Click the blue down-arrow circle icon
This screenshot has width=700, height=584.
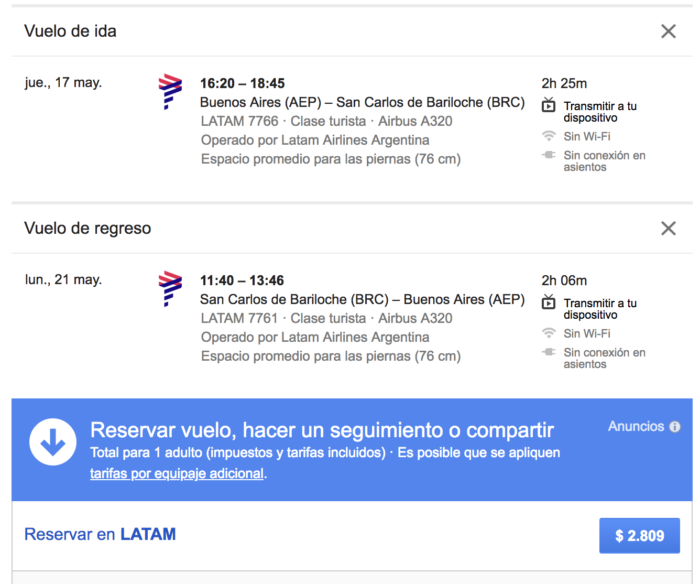[53, 441]
